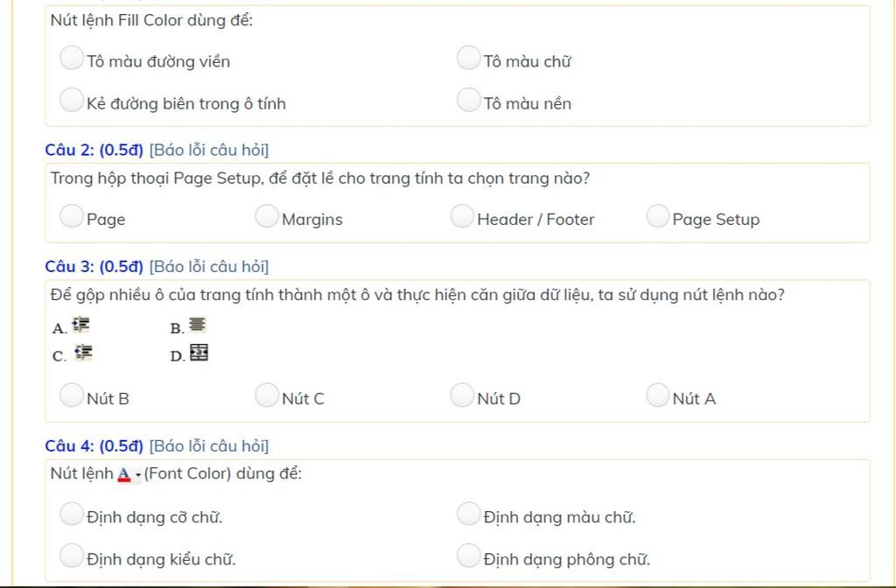This screenshot has width=896, height=588.
Task: Click the option D merge cells icon
Action: click(x=199, y=353)
